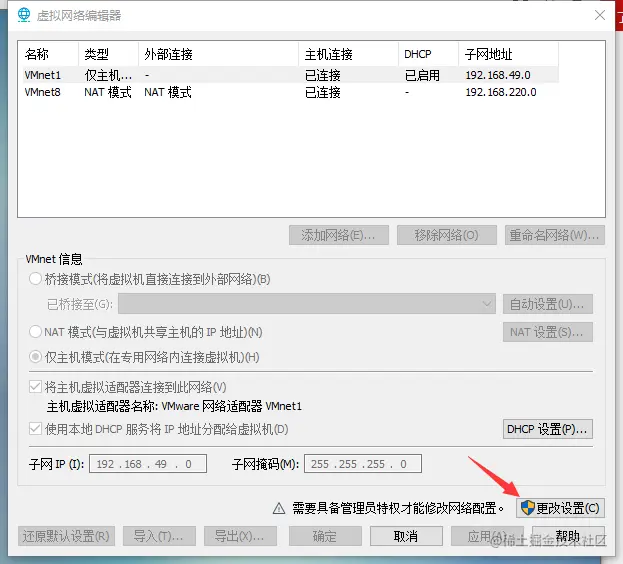Sort by the 主机连接 column header
Viewport: 623px width, 564px height.
pyautogui.click(x=348, y=54)
